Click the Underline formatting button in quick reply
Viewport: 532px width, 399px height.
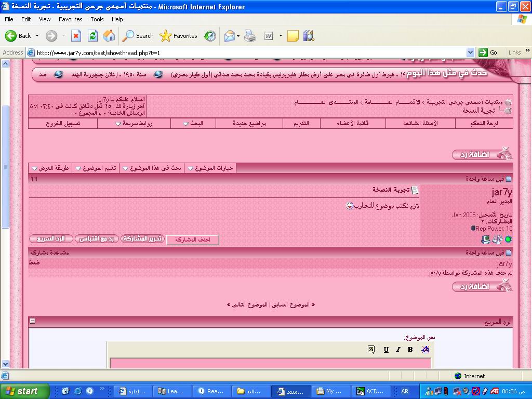pyautogui.click(x=386, y=350)
